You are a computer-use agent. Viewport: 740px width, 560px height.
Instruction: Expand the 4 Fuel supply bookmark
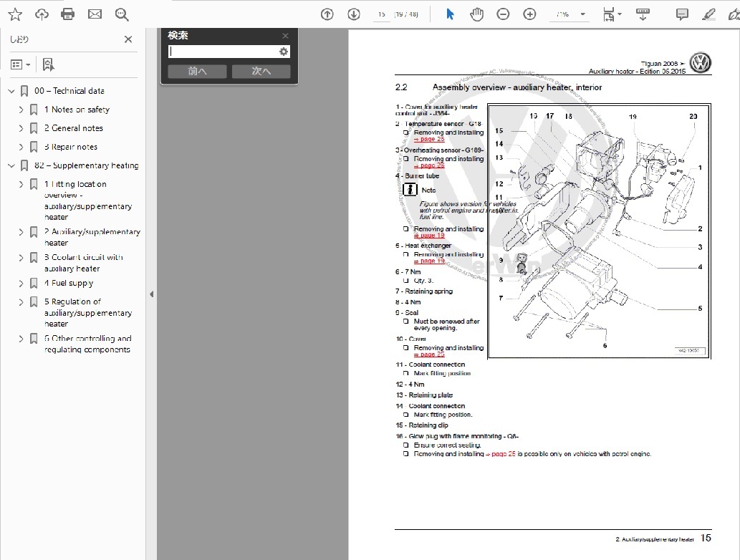click(x=21, y=283)
